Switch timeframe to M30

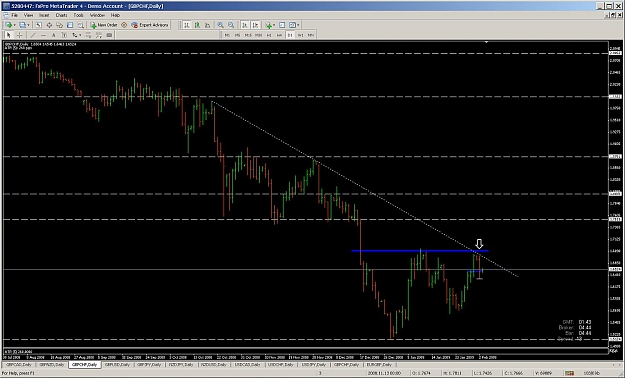[x=258, y=35]
